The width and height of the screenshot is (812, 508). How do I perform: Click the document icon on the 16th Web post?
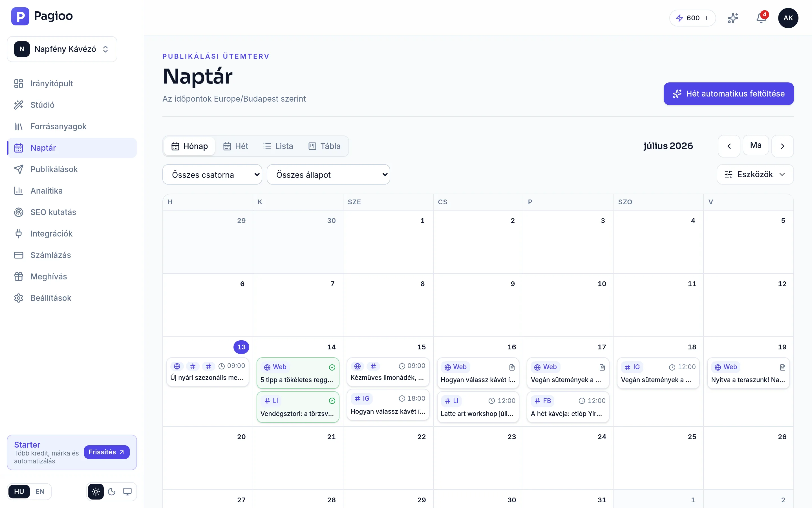pyautogui.click(x=512, y=367)
